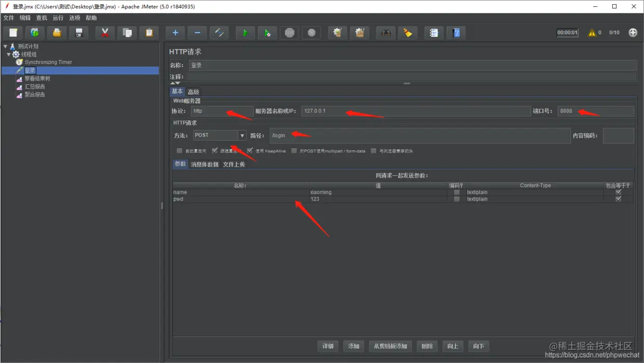Collapse all nodes with minus icon
The image size is (644, 363).
tap(197, 33)
